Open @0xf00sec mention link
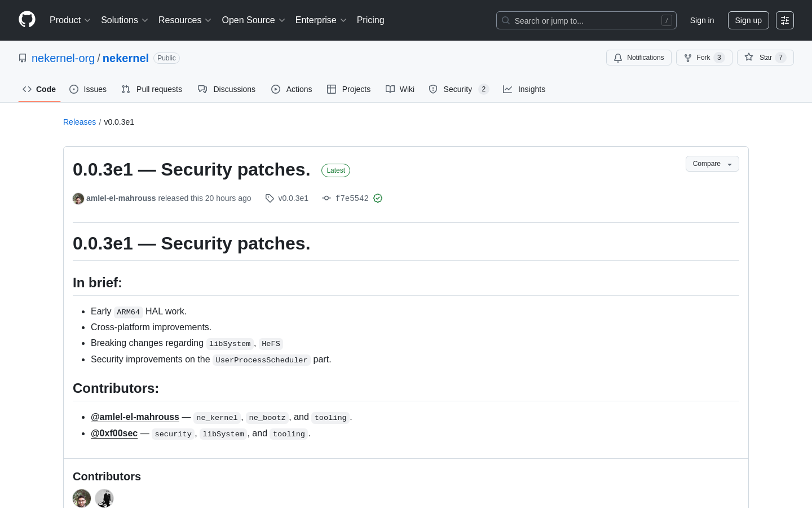This screenshot has width=812, height=508. (114, 433)
